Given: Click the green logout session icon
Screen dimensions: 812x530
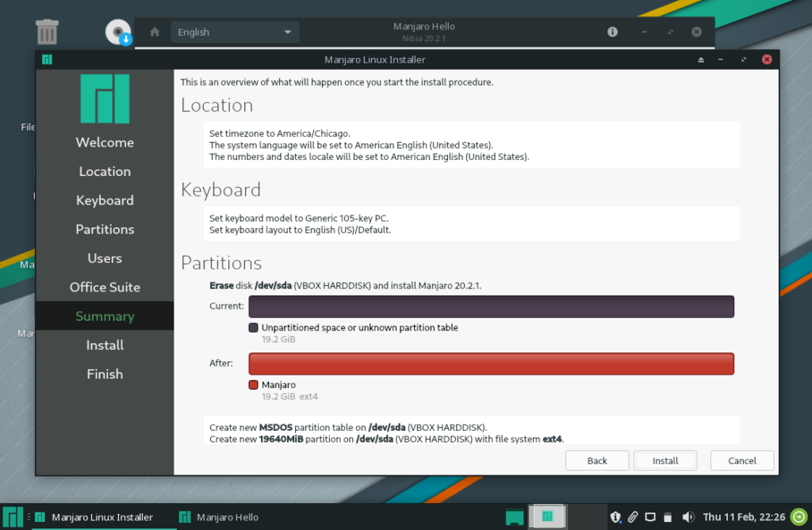Looking at the screenshot, I should [799, 517].
